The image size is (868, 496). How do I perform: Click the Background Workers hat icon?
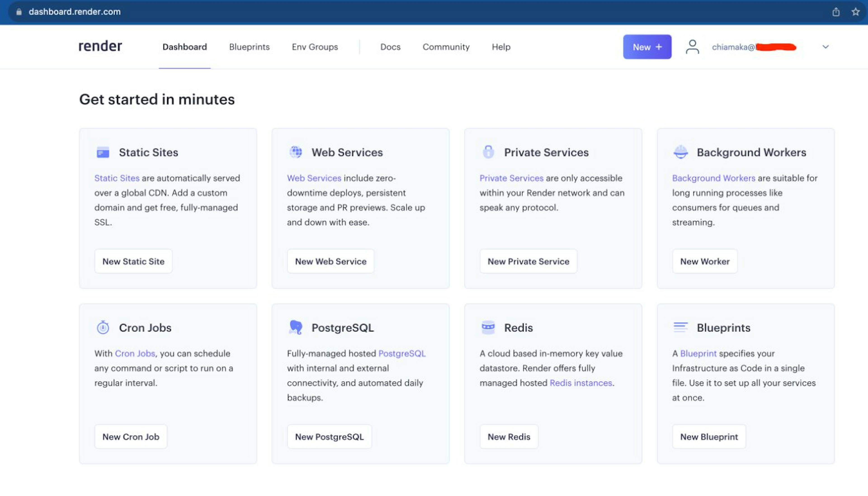(x=680, y=151)
